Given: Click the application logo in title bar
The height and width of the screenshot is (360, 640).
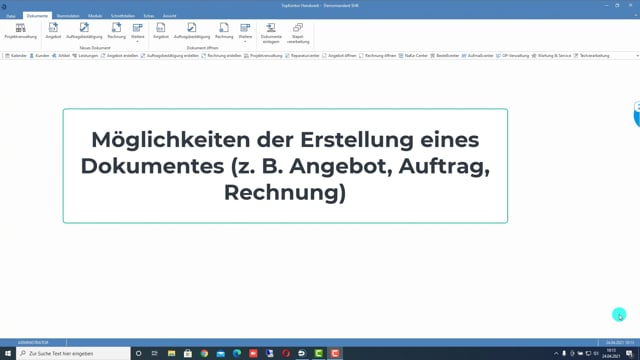Looking at the screenshot, I should tap(4, 6).
